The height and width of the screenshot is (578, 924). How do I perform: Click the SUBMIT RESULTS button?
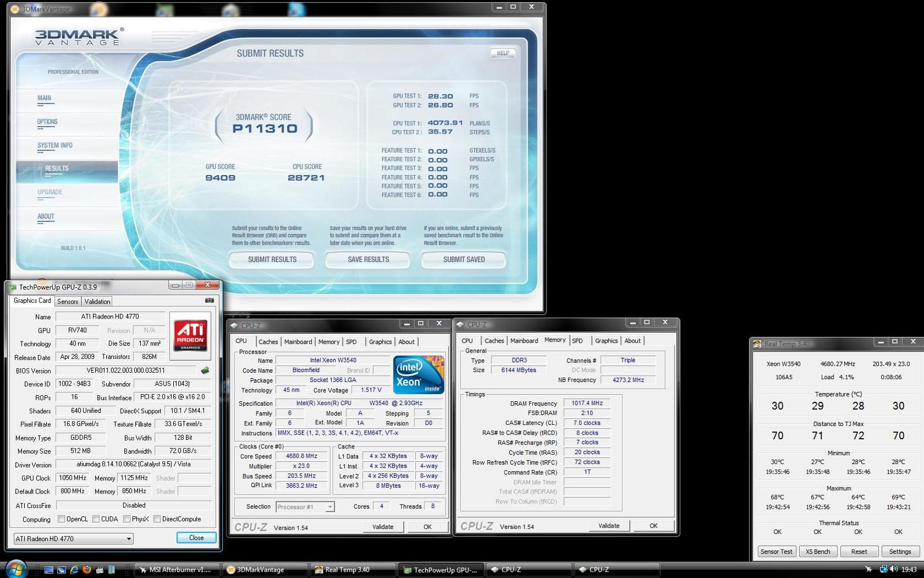272,260
